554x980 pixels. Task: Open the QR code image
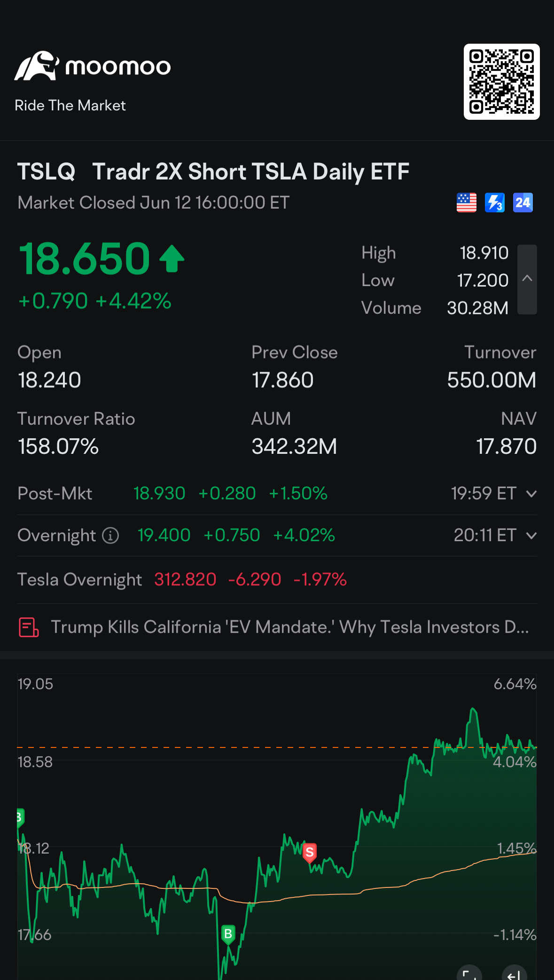501,82
